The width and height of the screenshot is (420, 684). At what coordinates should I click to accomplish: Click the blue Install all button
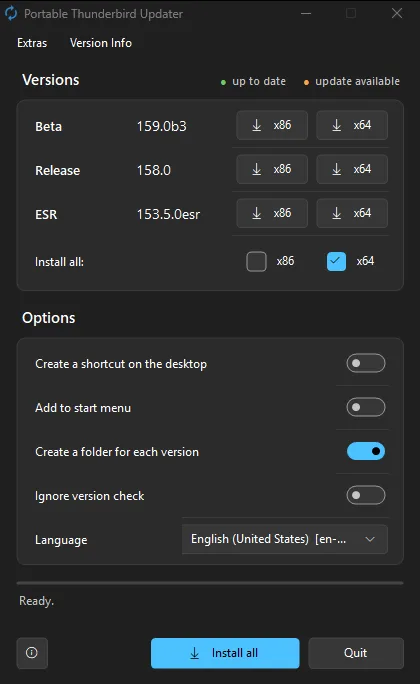tap(225, 653)
